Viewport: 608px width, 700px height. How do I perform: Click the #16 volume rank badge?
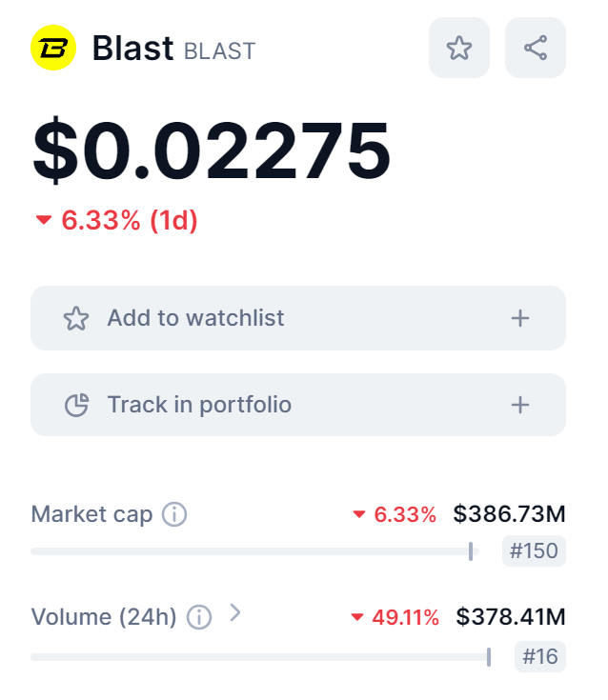click(x=540, y=656)
